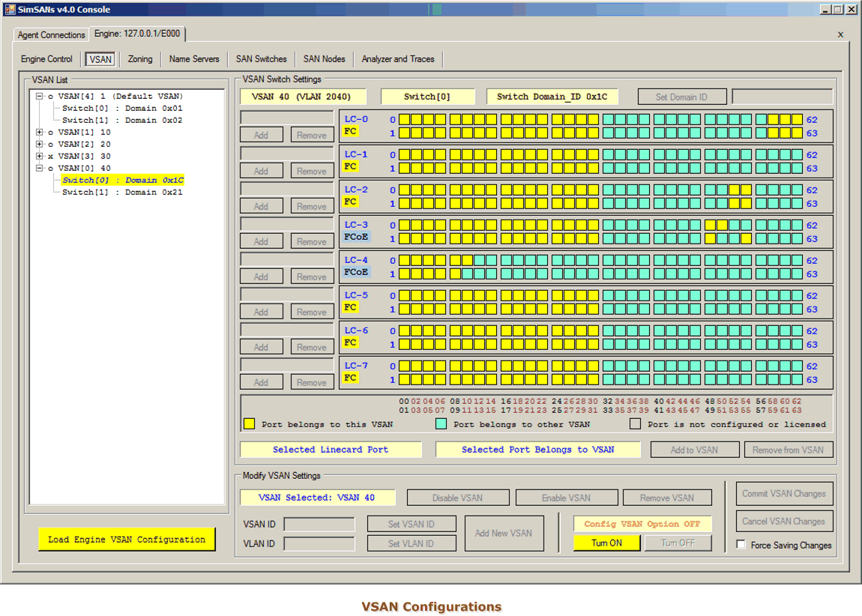Enable Force Saving Changes checkbox
862x616 pixels.
[x=741, y=545]
